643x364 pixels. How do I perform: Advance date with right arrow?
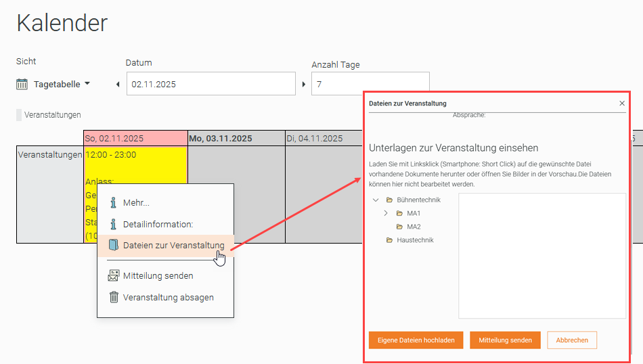303,85
